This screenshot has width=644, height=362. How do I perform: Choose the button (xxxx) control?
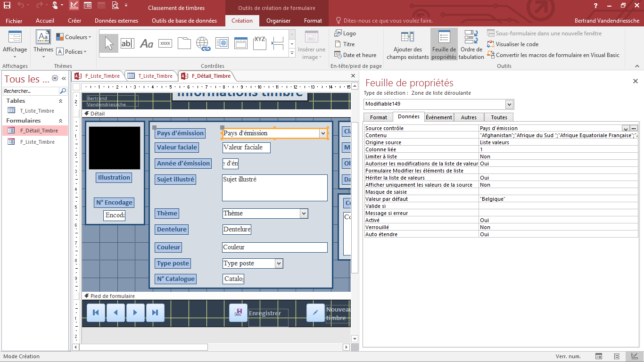click(x=165, y=43)
